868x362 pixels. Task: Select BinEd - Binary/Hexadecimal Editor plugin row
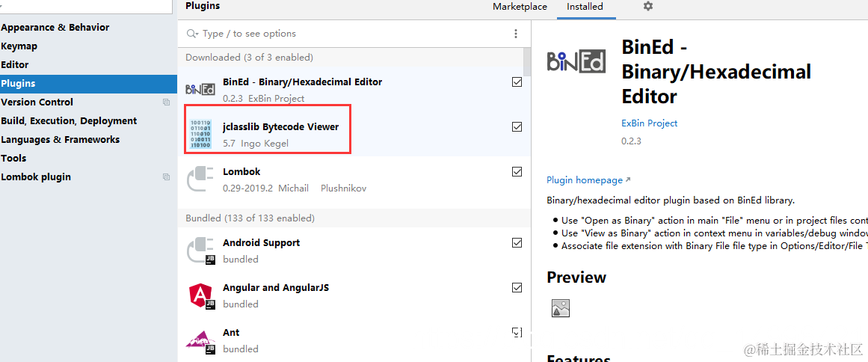coord(354,90)
